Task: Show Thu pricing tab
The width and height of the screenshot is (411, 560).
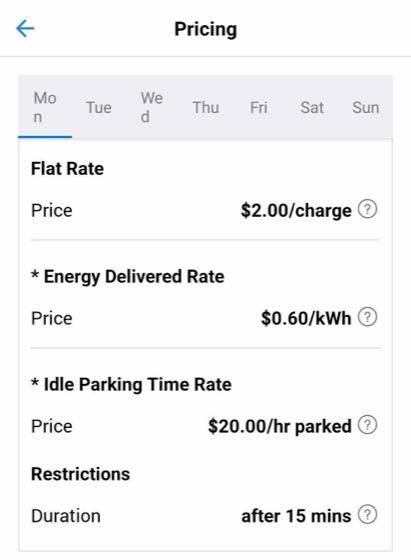Action: (x=205, y=107)
